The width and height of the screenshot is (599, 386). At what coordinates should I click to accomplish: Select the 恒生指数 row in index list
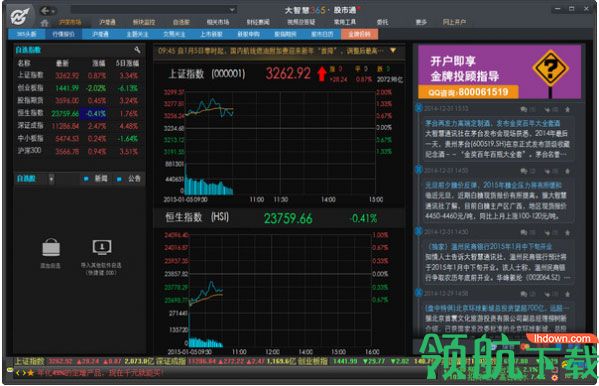(79, 113)
